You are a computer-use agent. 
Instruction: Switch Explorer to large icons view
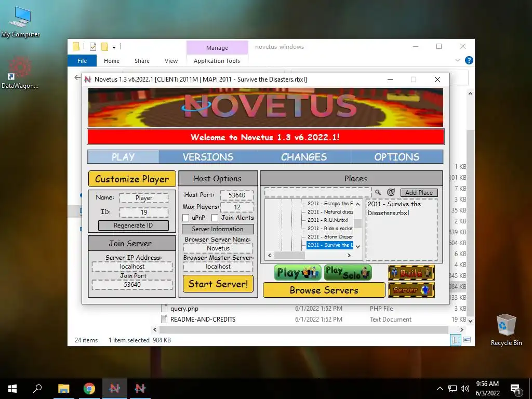click(467, 340)
